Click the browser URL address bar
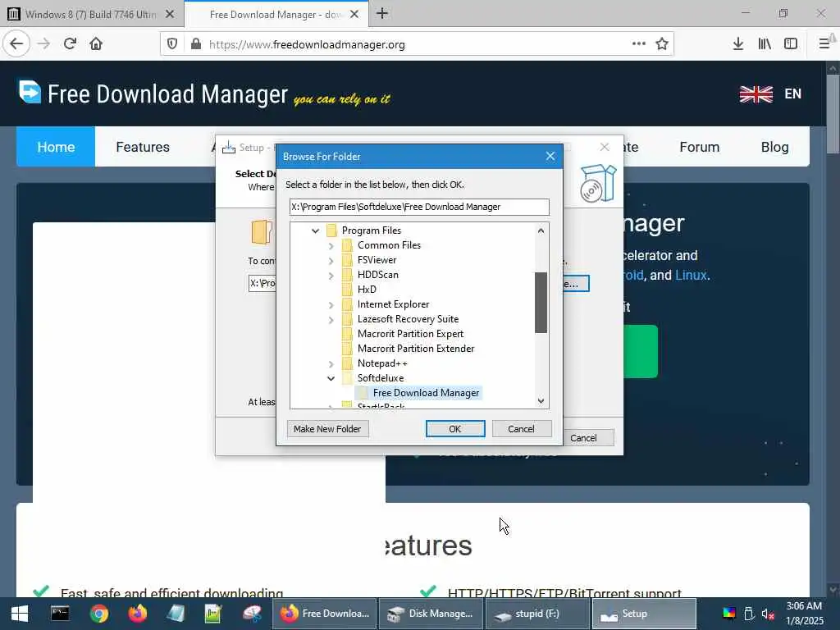The image size is (840, 630). click(417, 44)
